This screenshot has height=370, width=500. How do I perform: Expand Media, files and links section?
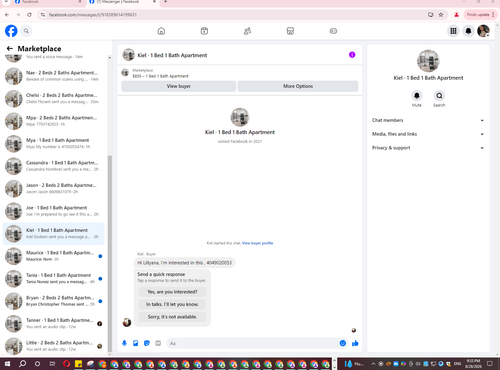(x=428, y=134)
